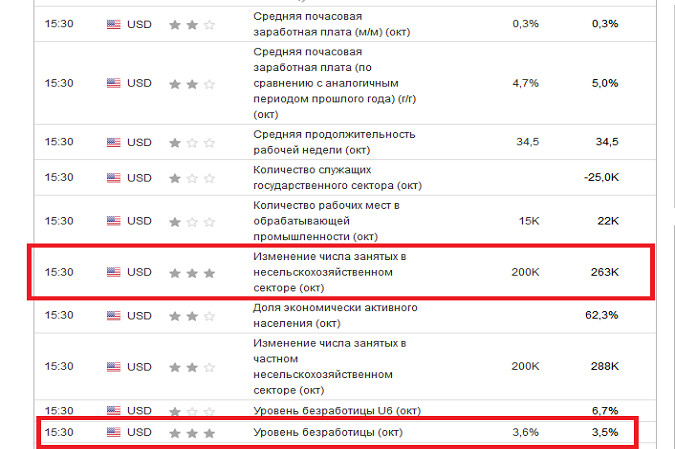
Task: Click US flag in Доля экономически активного населения row
Action: point(113,314)
